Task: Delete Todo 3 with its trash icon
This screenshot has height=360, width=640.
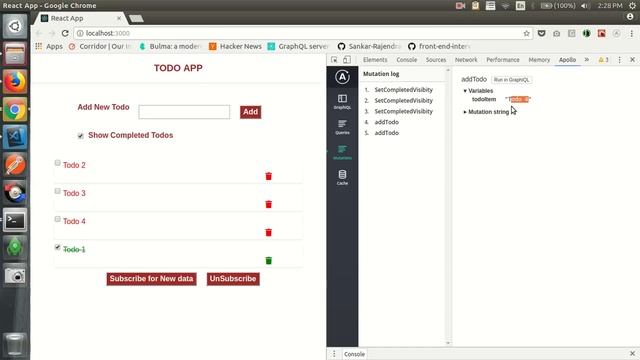Action: tap(269, 204)
